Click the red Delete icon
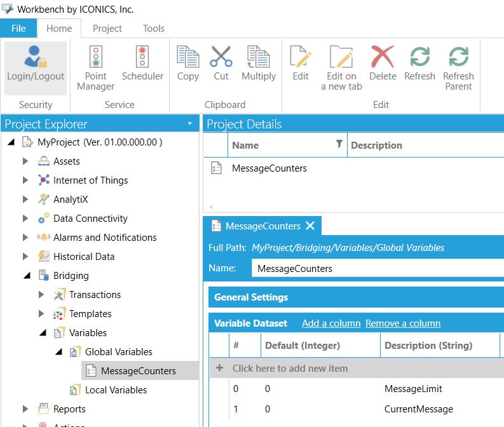This screenshot has width=504, height=427. click(383, 57)
